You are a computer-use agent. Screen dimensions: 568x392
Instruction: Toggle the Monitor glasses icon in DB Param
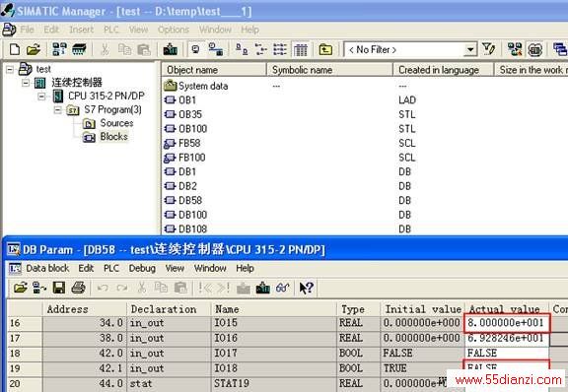(x=283, y=288)
